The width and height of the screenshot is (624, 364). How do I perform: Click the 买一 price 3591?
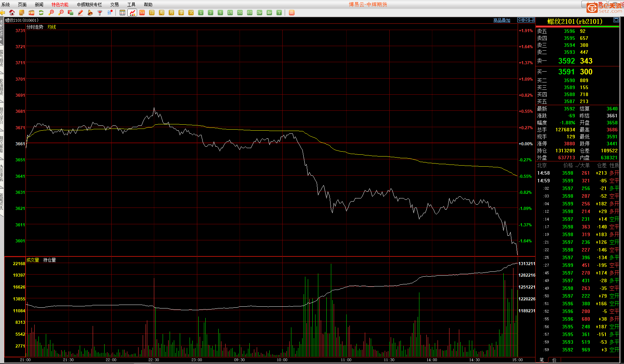[x=567, y=72]
